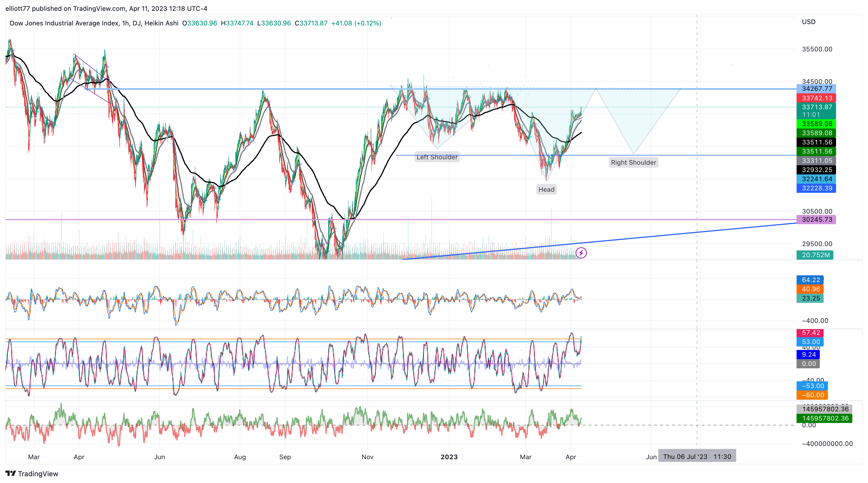This screenshot has height=483, width=868.
Task: Click the O33630.96 open value
Action: [199, 23]
